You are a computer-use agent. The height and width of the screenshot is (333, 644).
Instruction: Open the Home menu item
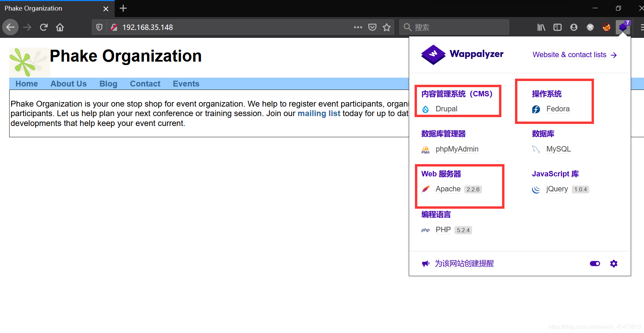tap(27, 84)
